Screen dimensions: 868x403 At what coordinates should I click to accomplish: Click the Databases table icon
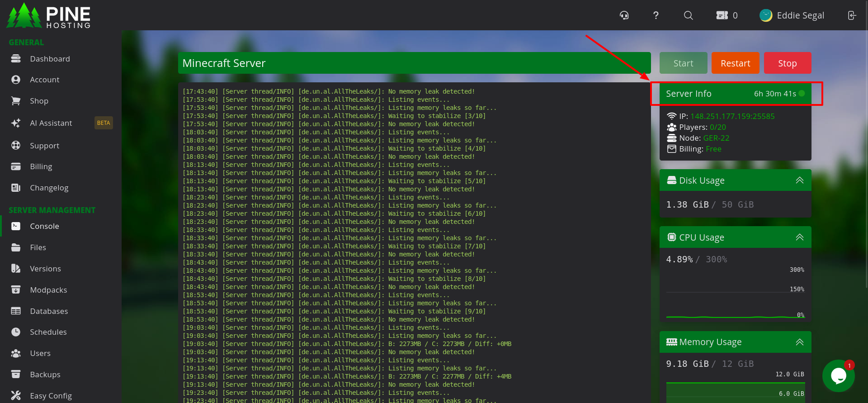pyautogui.click(x=16, y=311)
